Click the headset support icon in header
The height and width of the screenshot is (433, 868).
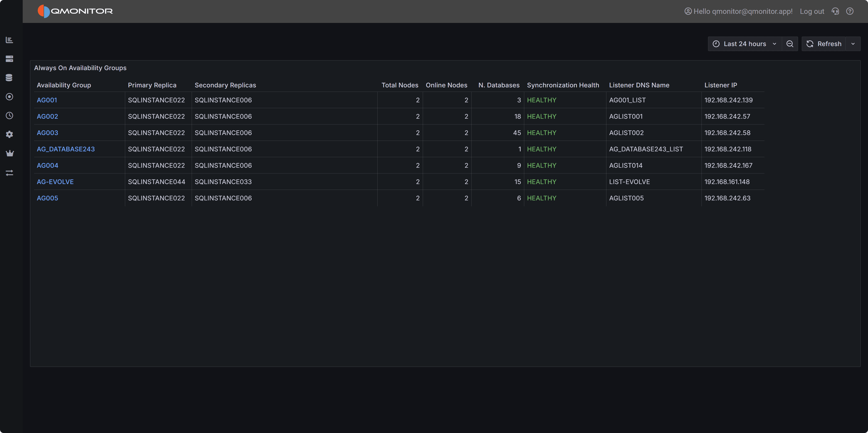(835, 11)
